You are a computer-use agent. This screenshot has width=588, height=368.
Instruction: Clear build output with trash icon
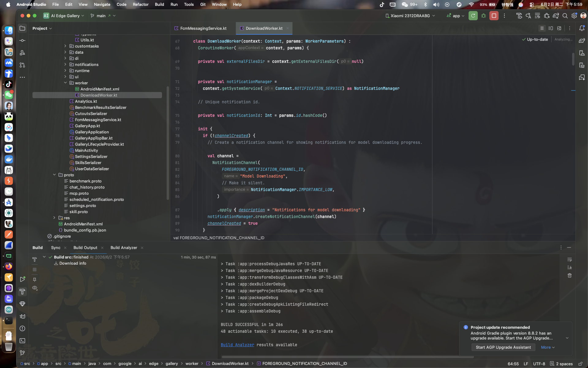570,275
